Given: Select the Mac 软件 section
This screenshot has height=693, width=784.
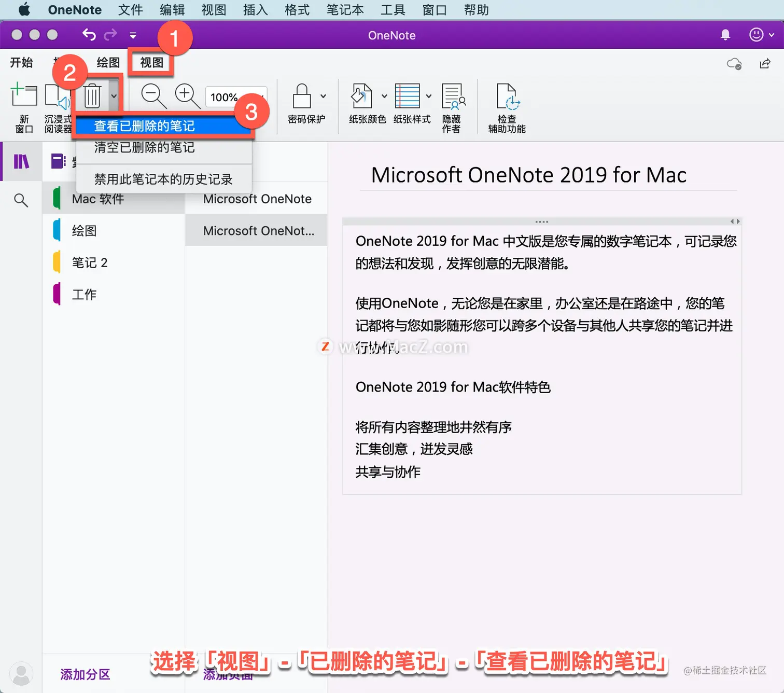Looking at the screenshot, I should [114, 199].
